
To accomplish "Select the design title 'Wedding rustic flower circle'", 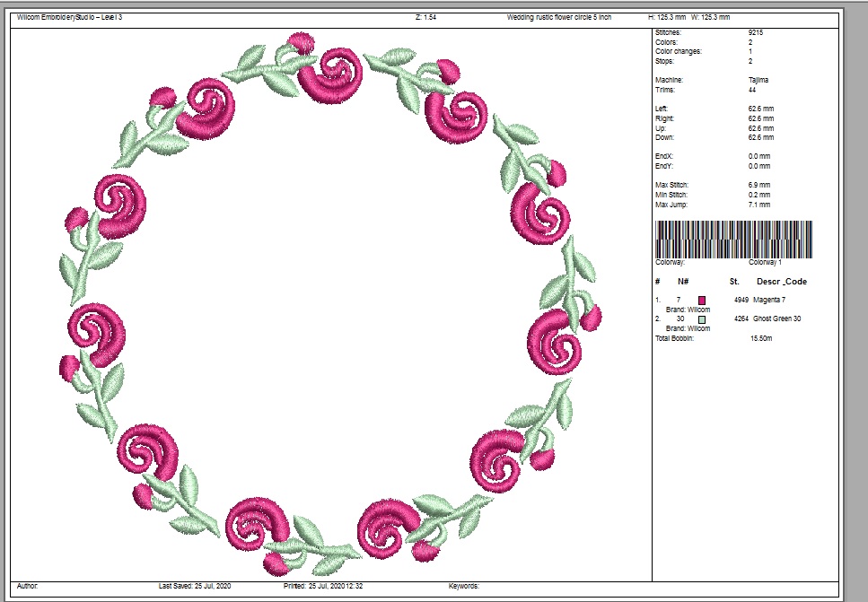I will click(558, 17).
